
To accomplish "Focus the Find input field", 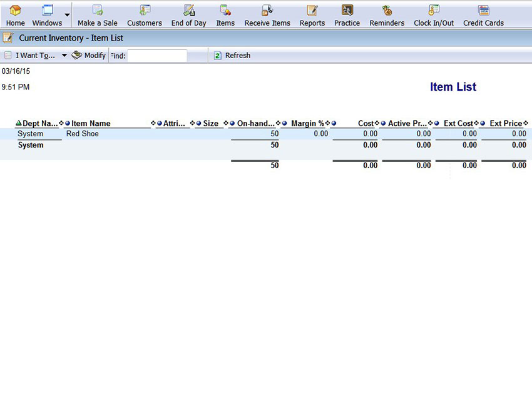I will click(157, 56).
